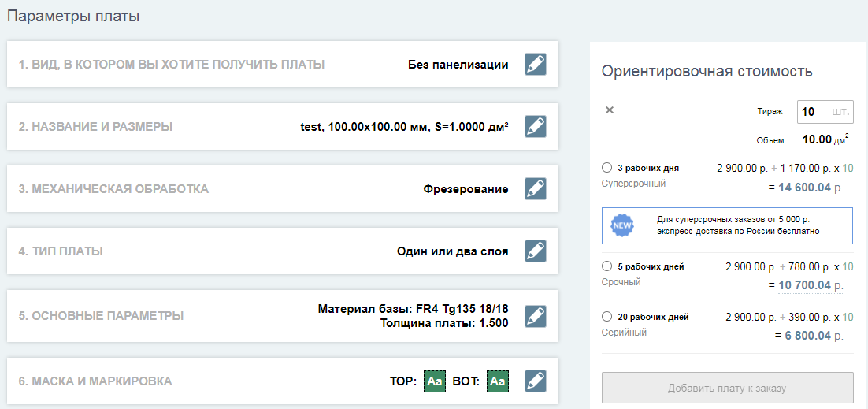The height and width of the screenshot is (409, 868).
Task: Open ОСНОВНЫЕ ПАРАМЕТРЫ section header
Action: (102, 317)
